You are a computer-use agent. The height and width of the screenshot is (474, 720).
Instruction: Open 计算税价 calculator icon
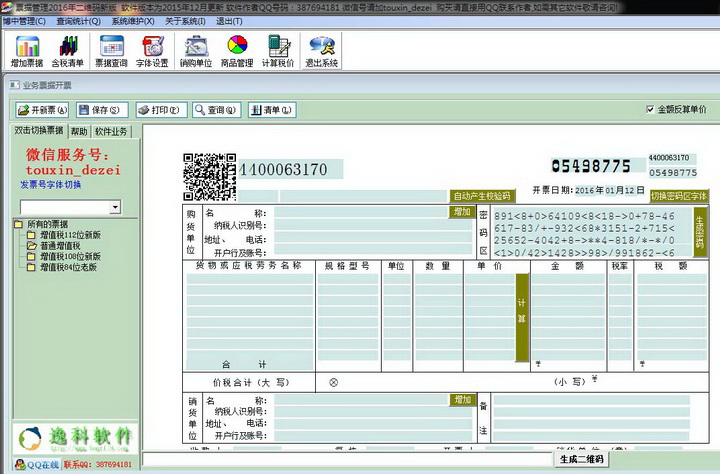(278, 51)
